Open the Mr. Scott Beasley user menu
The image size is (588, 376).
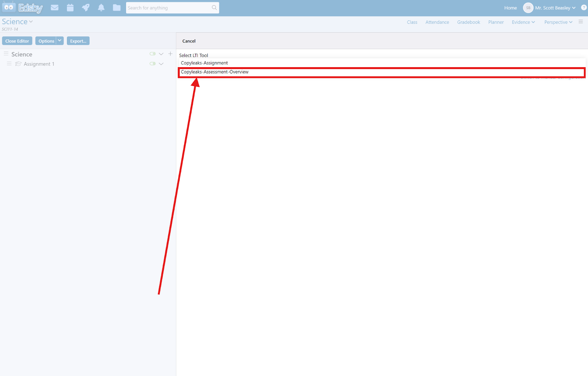tap(555, 8)
